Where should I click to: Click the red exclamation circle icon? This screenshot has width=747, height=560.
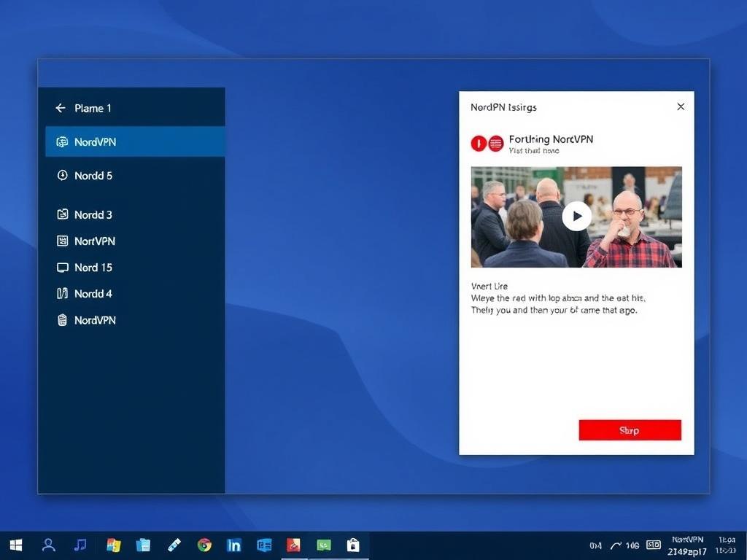[x=479, y=144]
